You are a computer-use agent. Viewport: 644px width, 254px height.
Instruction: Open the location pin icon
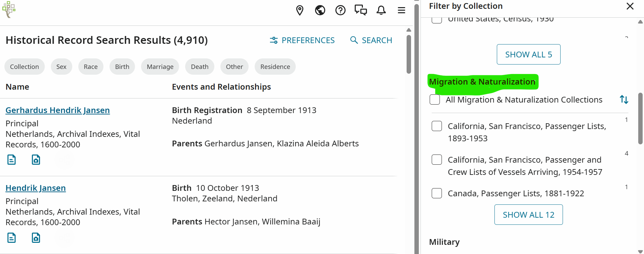tap(299, 11)
